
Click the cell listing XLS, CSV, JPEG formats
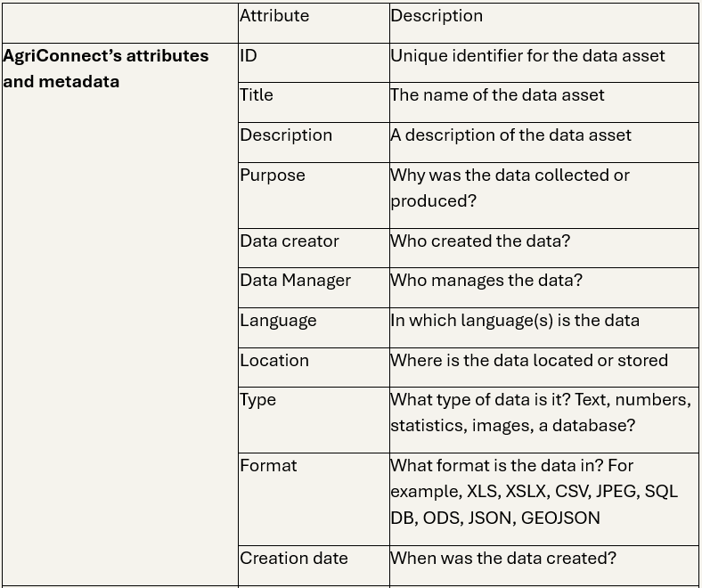pos(534,492)
